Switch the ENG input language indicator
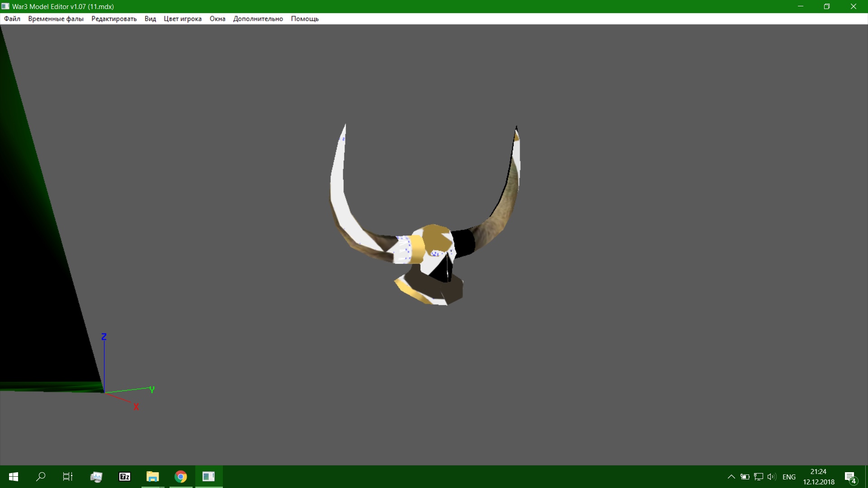868x488 pixels. point(789,477)
